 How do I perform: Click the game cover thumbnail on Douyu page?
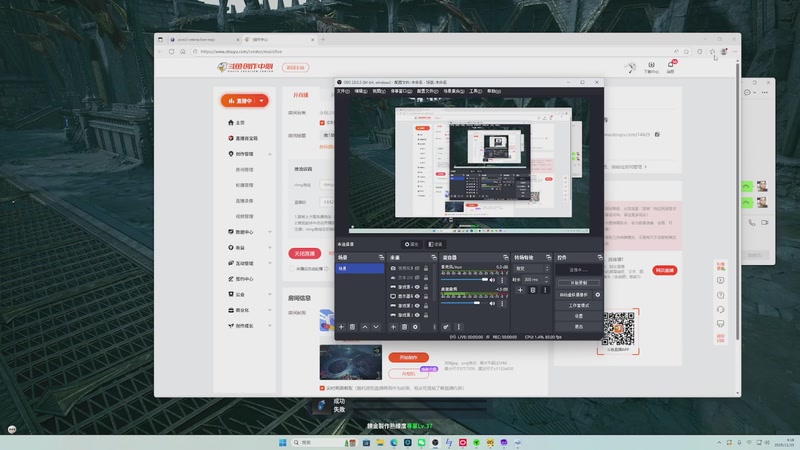tap(351, 362)
